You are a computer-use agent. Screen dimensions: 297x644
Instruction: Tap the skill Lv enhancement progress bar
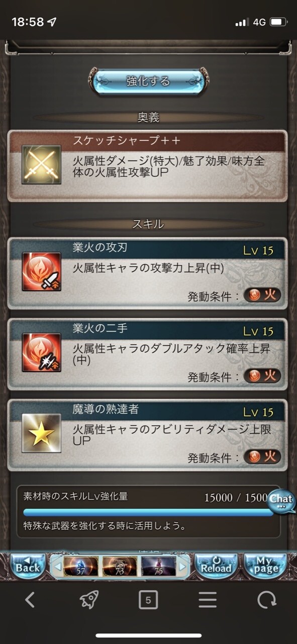(x=148, y=512)
